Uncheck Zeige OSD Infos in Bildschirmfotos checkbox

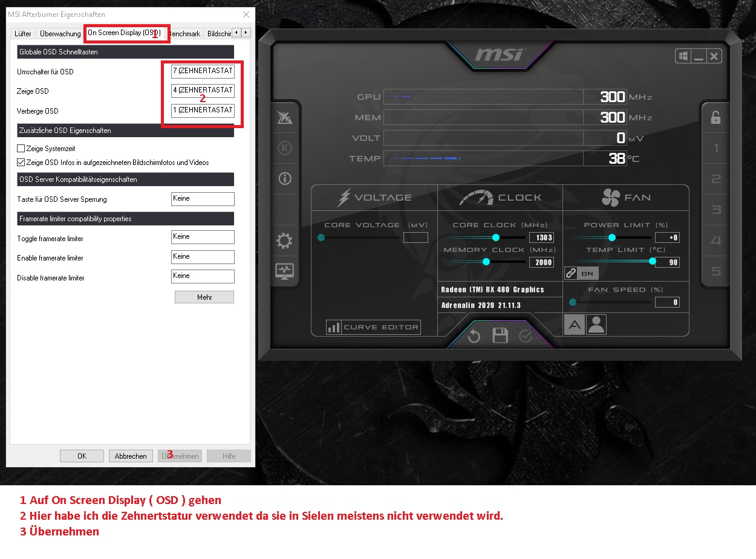point(21,163)
